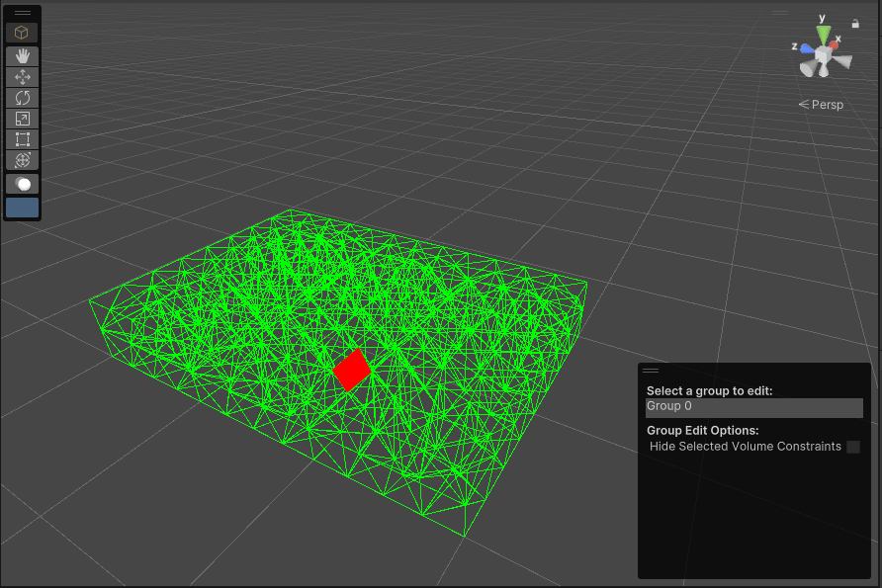Switch to the Rotate tool
Viewport: 882px width, 588px height.
22,97
